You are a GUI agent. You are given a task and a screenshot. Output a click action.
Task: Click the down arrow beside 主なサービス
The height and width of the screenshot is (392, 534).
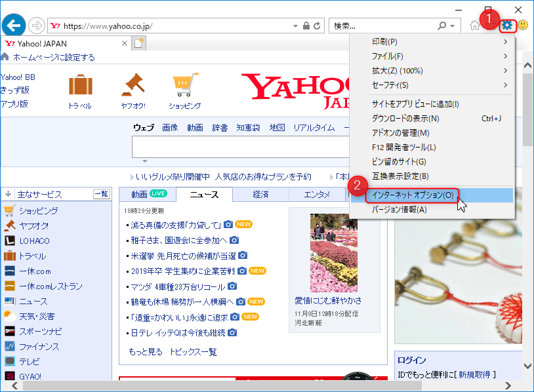click(x=8, y=194)
